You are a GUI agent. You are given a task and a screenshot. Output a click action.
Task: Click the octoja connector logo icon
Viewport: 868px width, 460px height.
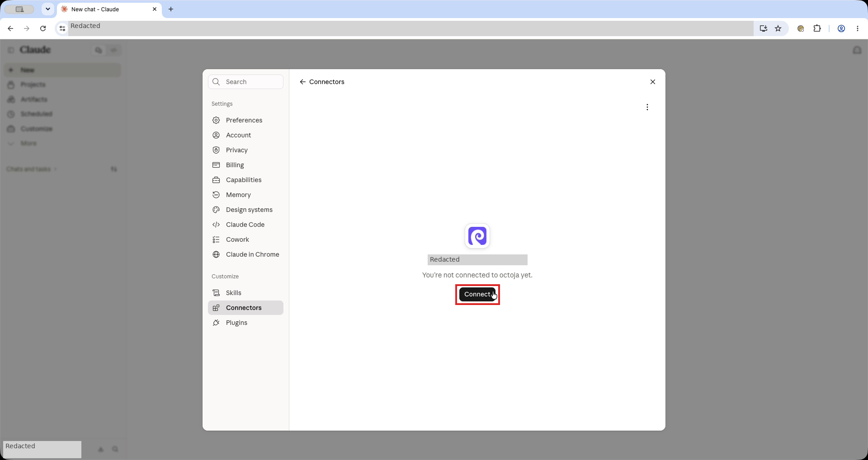tap(477, 236)
